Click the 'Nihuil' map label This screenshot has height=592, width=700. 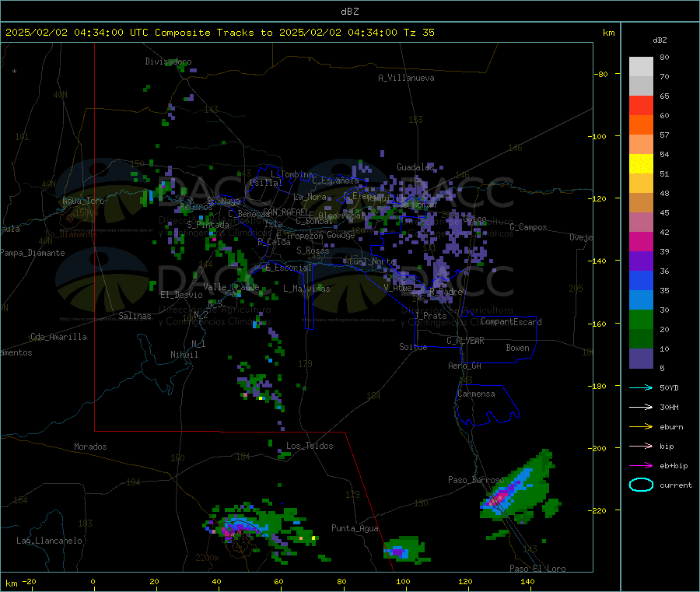pyautogui.click(x=184, y=355)
